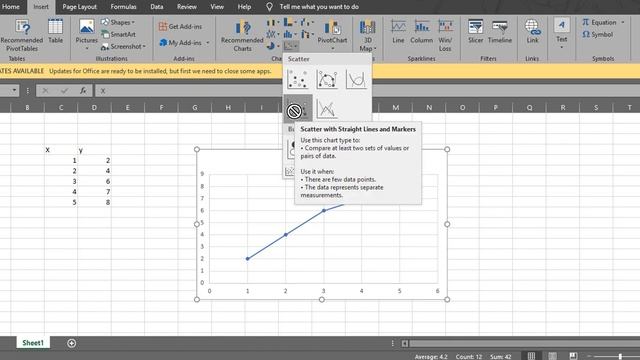This screenshot has width=640, height=360.
Task: Insert a Table from the ribbon
Action: [55, 31]
